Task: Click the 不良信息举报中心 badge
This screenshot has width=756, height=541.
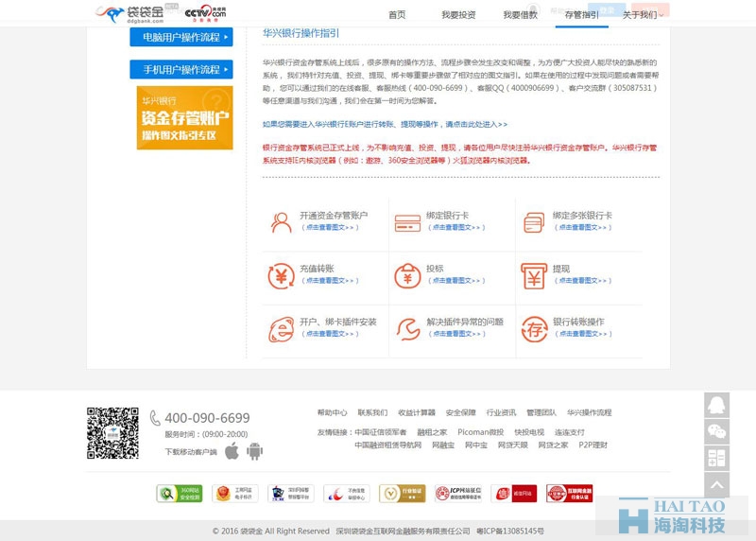Action: (347, 493)
